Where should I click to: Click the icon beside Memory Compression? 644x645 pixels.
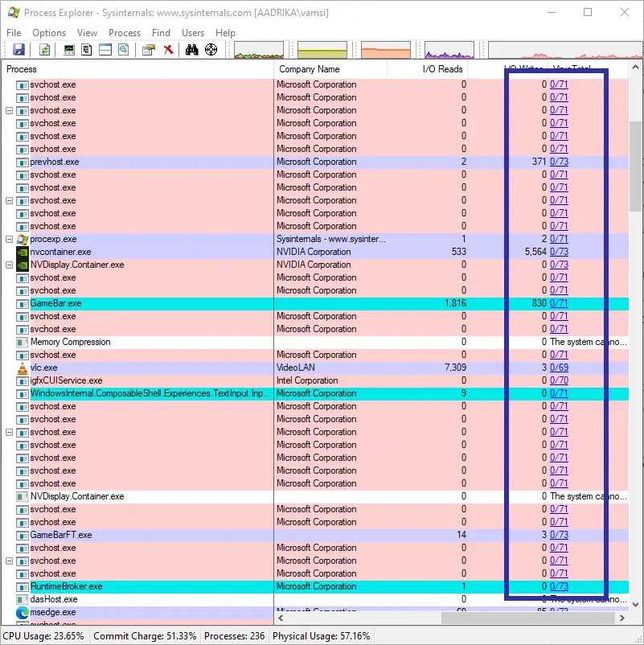tap(22, 343)
